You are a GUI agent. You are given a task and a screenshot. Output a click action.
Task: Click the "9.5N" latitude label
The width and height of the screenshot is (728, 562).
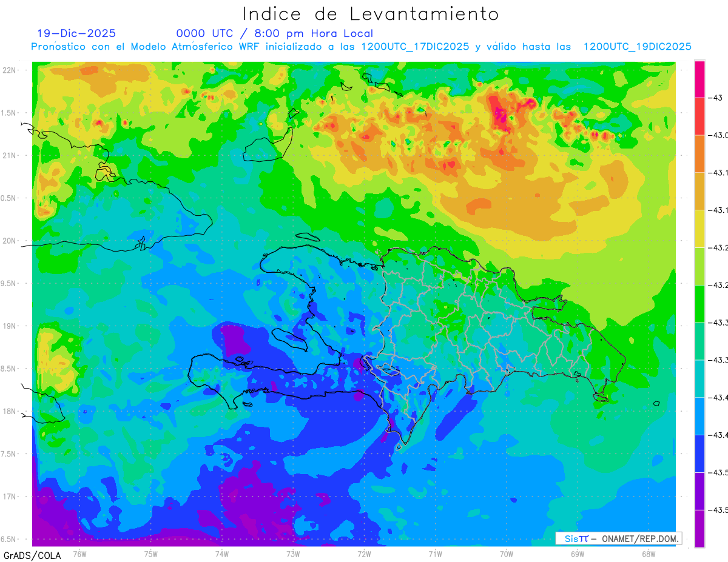(9, 283)
